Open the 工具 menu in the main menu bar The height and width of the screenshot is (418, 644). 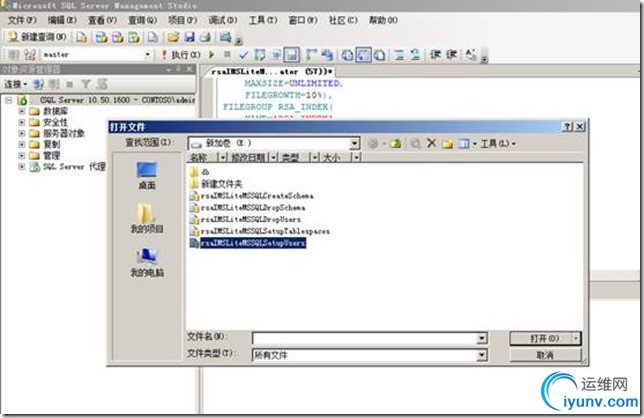coord(263,20)
